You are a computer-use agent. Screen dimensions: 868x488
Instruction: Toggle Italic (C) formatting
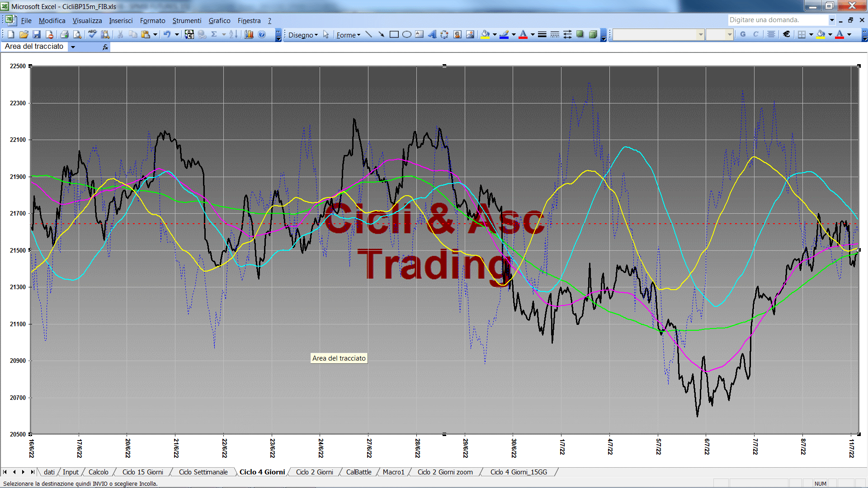755,34
